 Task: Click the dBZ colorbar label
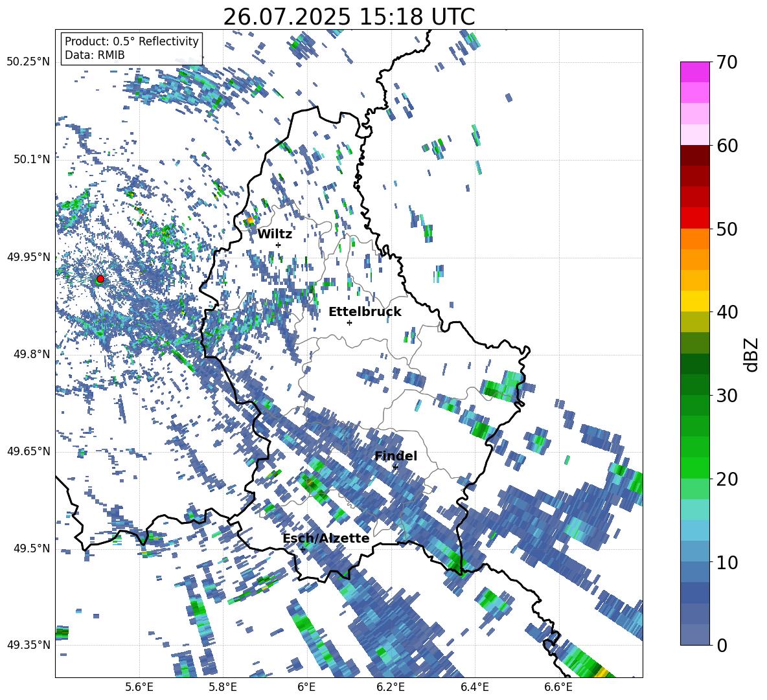pos(752,354)
